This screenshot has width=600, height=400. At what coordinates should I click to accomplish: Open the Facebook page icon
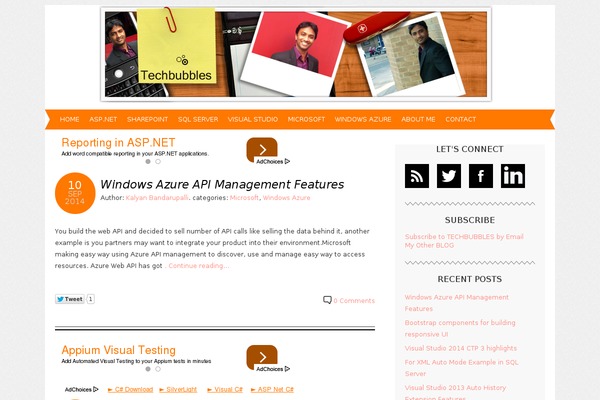[x=481, y=176]
